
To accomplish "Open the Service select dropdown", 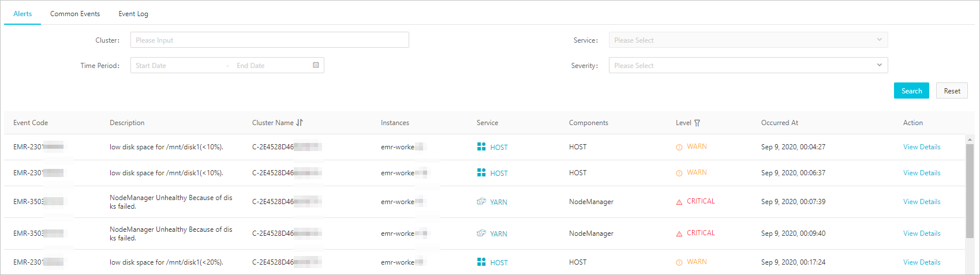I will click(747, 40).
